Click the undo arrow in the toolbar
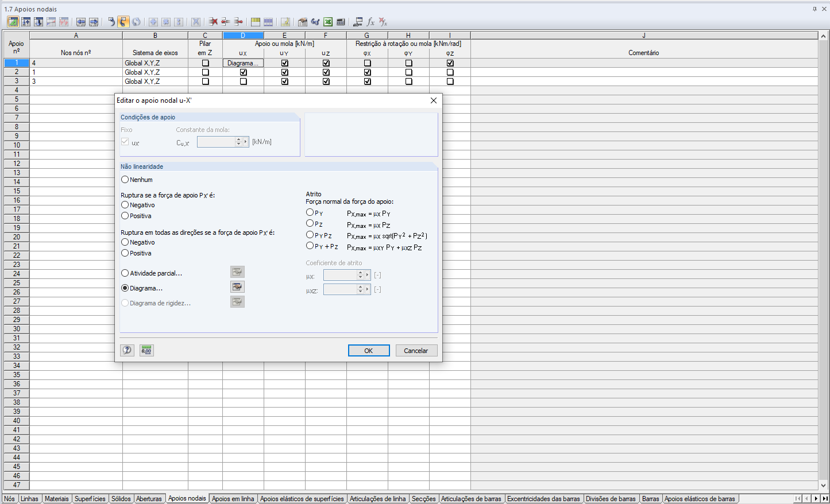Screen dimensions: 830x504 tap(111, 22)
